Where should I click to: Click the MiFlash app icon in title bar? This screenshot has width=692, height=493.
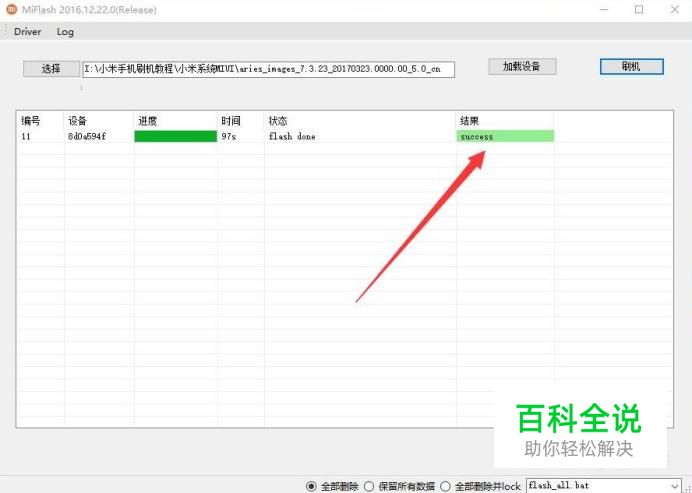(11, 9)
